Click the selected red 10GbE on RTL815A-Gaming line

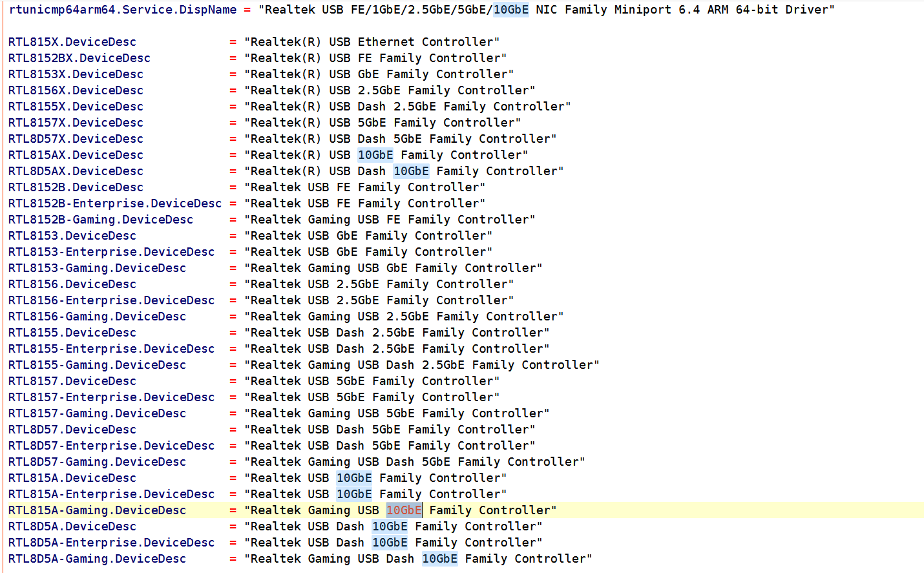(404, 510)
